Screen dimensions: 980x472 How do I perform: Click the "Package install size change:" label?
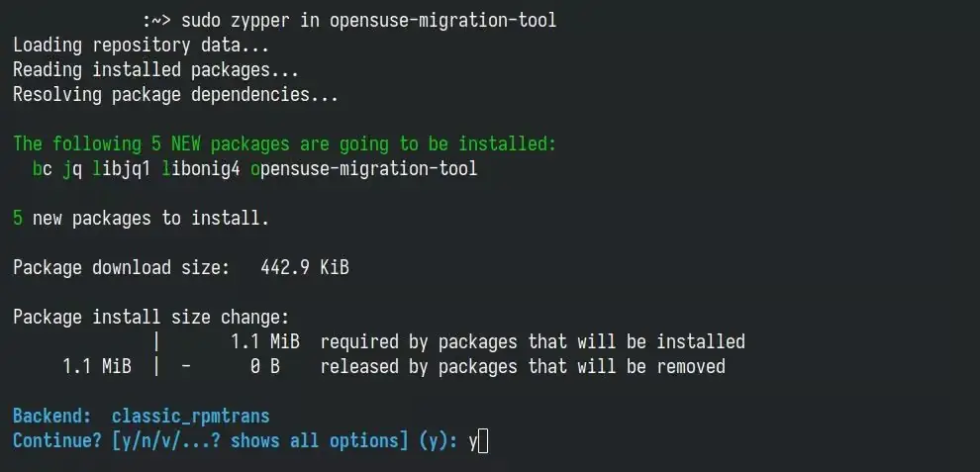pos(150,318)
